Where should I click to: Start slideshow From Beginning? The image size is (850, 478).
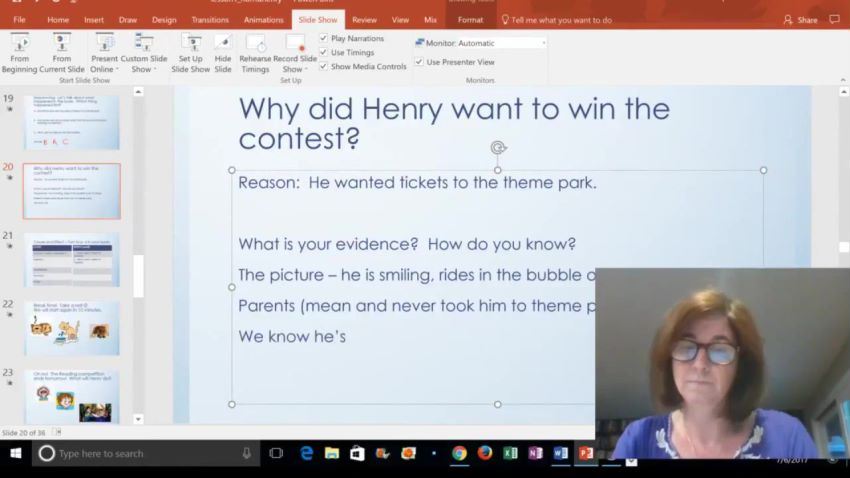[19, 53]
